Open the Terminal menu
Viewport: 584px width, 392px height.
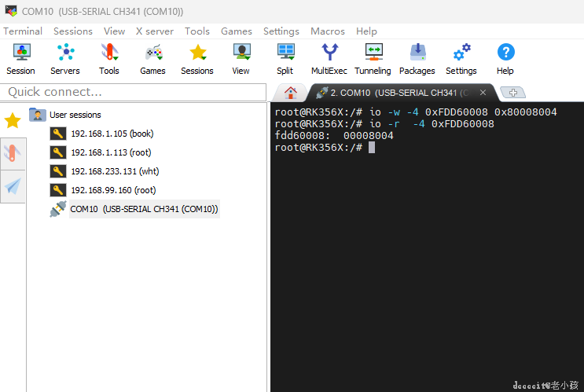pyautogui.click(x=23, y=31)
